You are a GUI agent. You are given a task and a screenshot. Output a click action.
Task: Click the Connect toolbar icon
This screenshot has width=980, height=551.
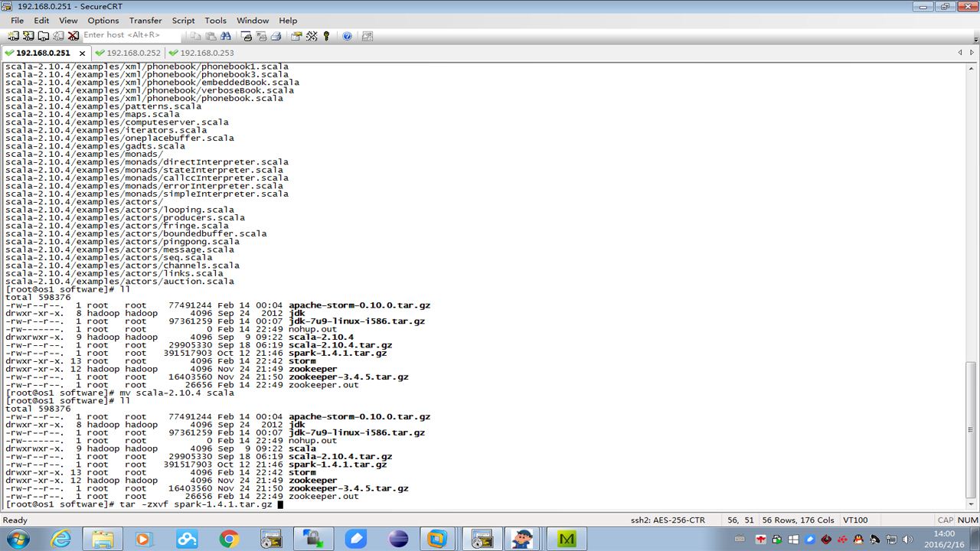point(14,35)
